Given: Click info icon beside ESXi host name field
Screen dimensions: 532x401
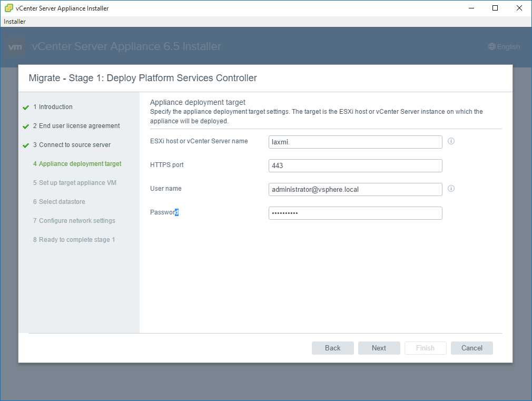Looking at the screenshot, I should pyautogui.click(x=451, y=141).
